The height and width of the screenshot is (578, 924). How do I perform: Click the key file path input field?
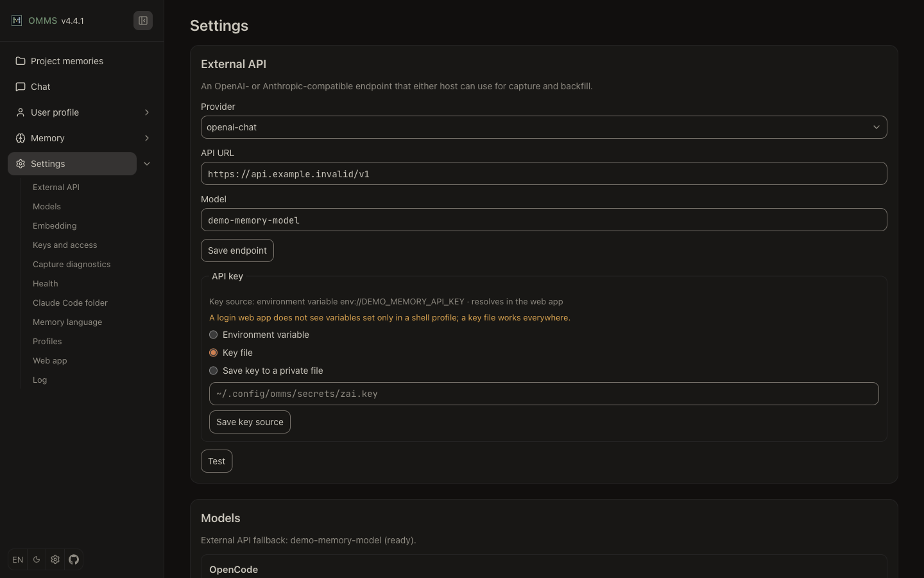(544, 394)
